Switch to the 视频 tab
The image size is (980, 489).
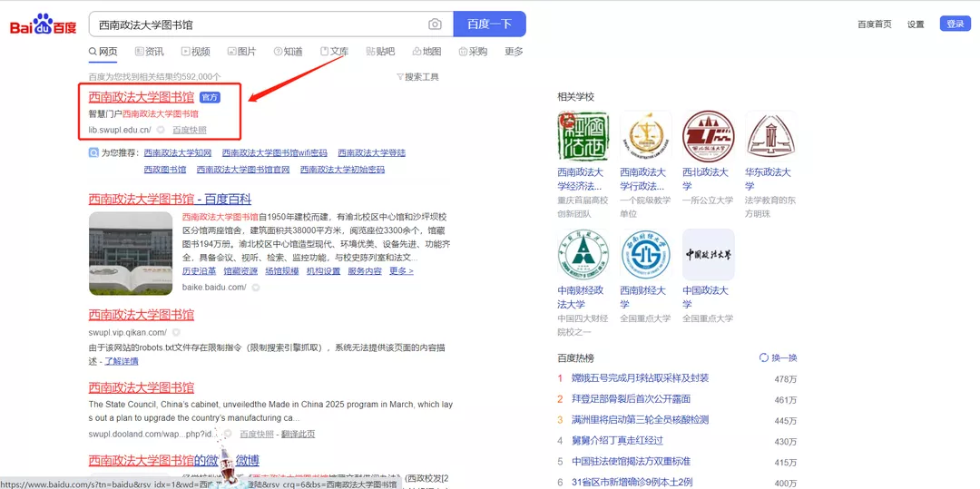coord(196,52)
